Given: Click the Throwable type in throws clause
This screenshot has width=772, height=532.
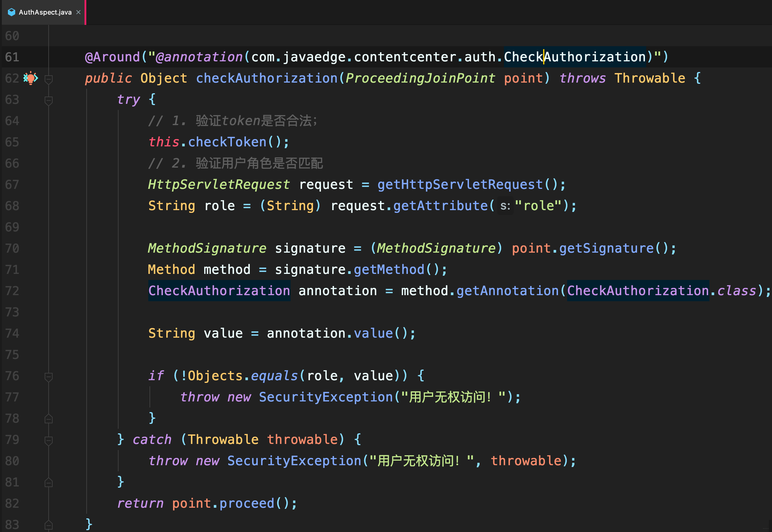Looking at the screenshot, I should pyautogui.click(x=650, y=78).
